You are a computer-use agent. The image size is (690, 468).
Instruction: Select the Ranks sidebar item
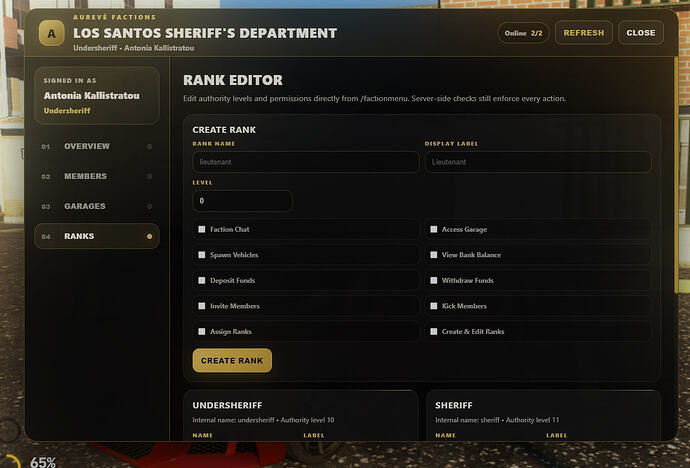(x=97, y=236)
